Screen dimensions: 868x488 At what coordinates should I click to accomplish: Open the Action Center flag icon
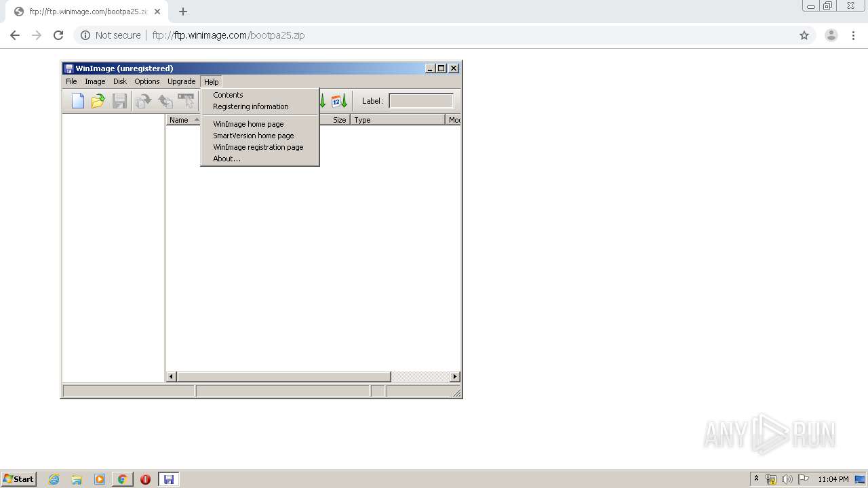point(804,479)
